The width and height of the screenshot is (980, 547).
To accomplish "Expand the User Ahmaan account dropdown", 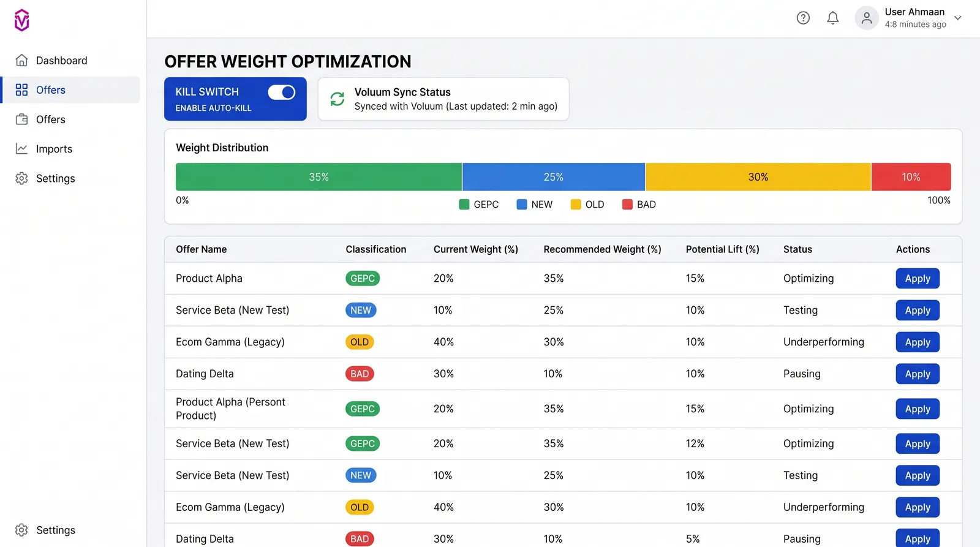I will tap(958, 18).
